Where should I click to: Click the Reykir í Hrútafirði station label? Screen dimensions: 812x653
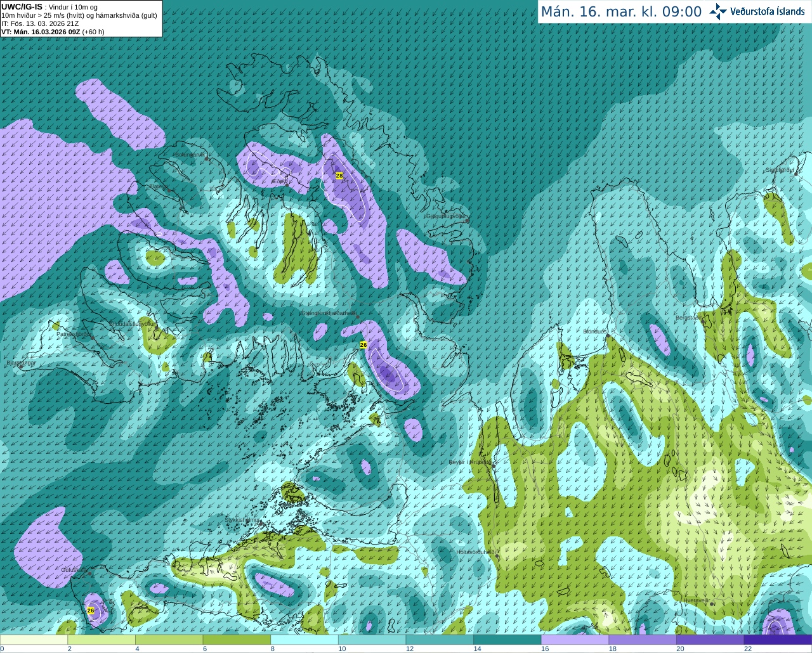[x=471, y=462]
